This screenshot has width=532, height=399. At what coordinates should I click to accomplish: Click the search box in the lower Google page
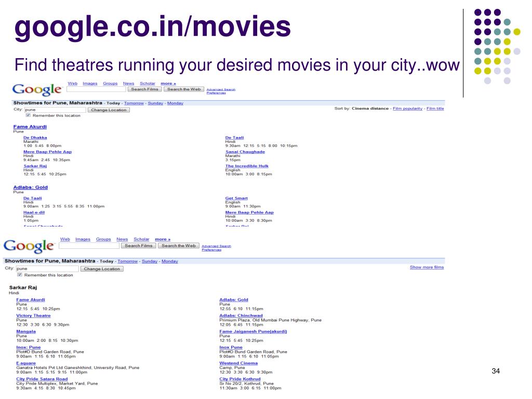tap(89, 246)
